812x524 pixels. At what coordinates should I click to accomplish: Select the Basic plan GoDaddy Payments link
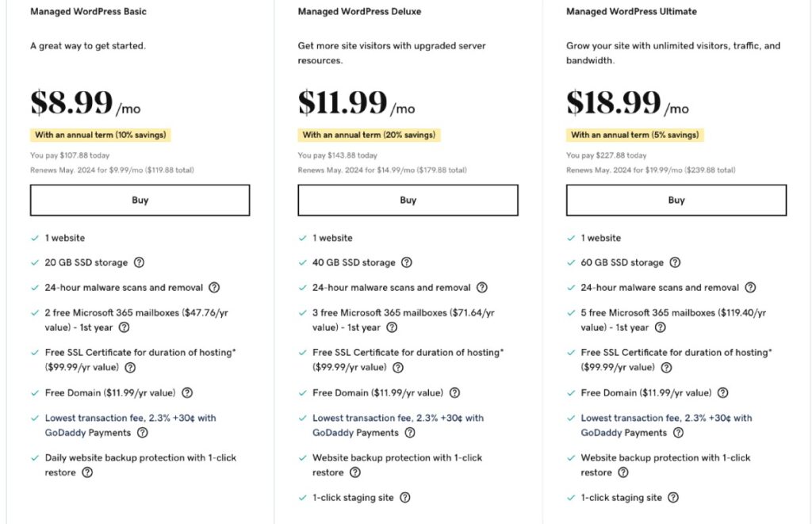(x=86, y=433)
